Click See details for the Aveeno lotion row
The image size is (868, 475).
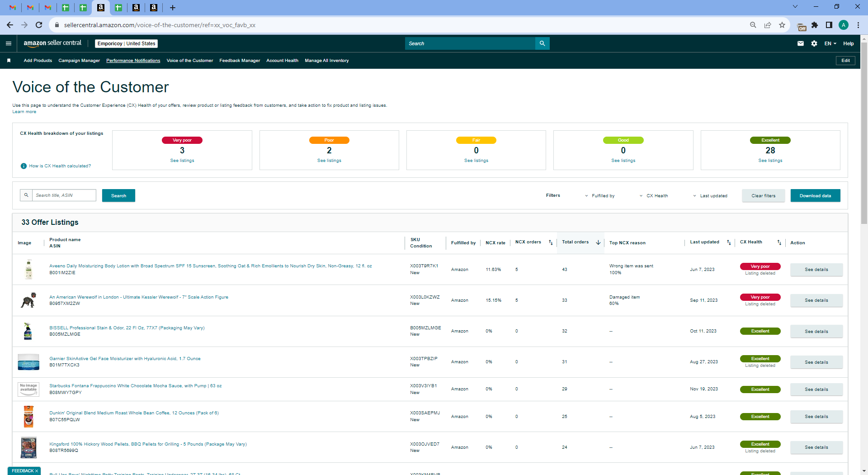coord(816,270)
